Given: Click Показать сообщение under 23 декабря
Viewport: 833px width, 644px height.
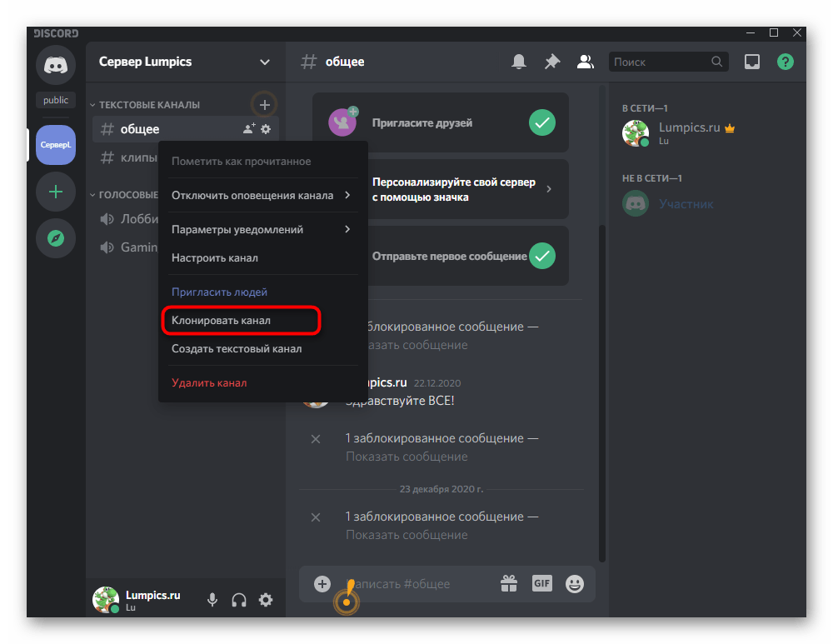Looking at the screenshot, I should click(x=407, y=535).
